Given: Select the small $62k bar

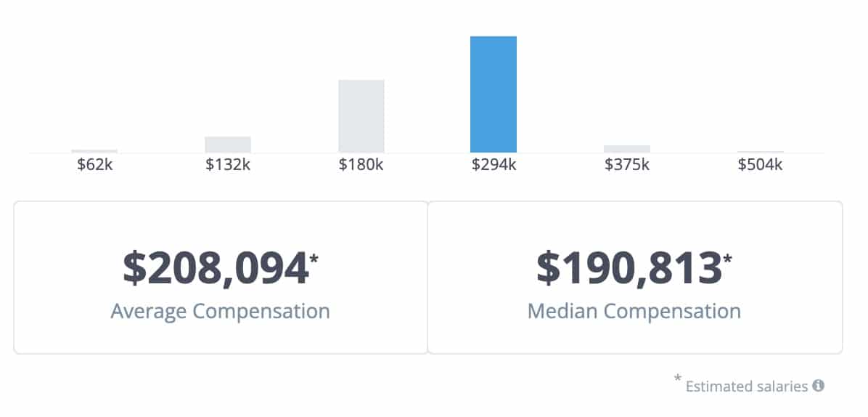Looking at the screenshot, I should [x=94, y=151].
